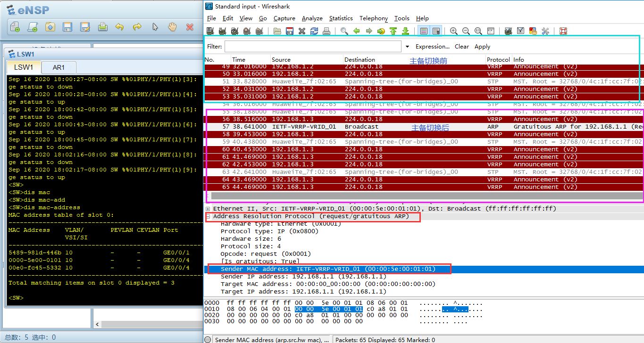Click the eNSP red delete icon
Screen dimensions: 644x343
click(x=190, y=27)
